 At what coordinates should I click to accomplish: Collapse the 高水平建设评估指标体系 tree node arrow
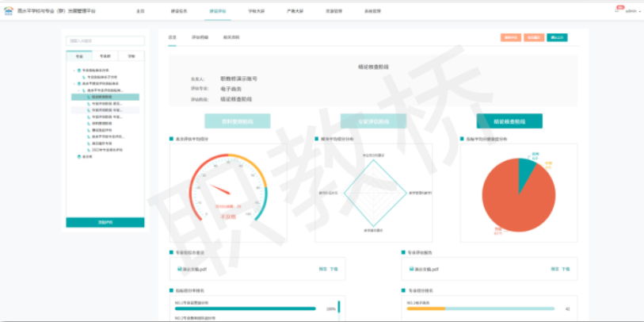click(74, 83)
